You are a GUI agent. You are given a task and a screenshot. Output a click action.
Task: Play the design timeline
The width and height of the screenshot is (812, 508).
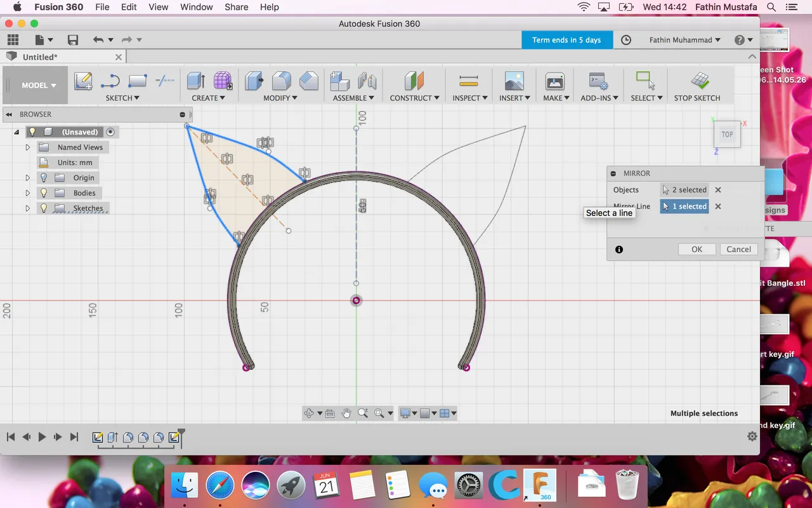(x=42, y=437)
